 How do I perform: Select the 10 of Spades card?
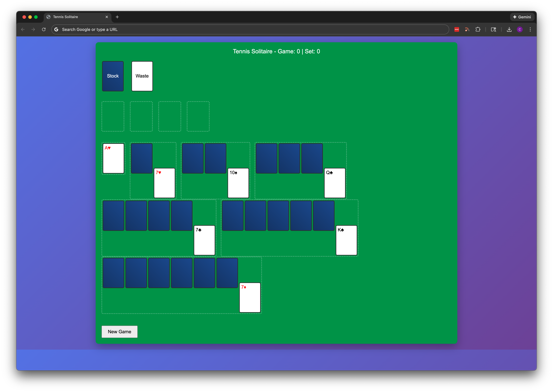pyautogui.click(x=238, y=183)
